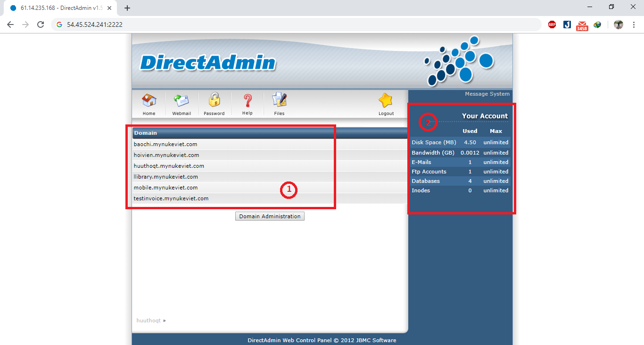
Task: Open the Chrome three-dot menu
Action: coord(634,25)
